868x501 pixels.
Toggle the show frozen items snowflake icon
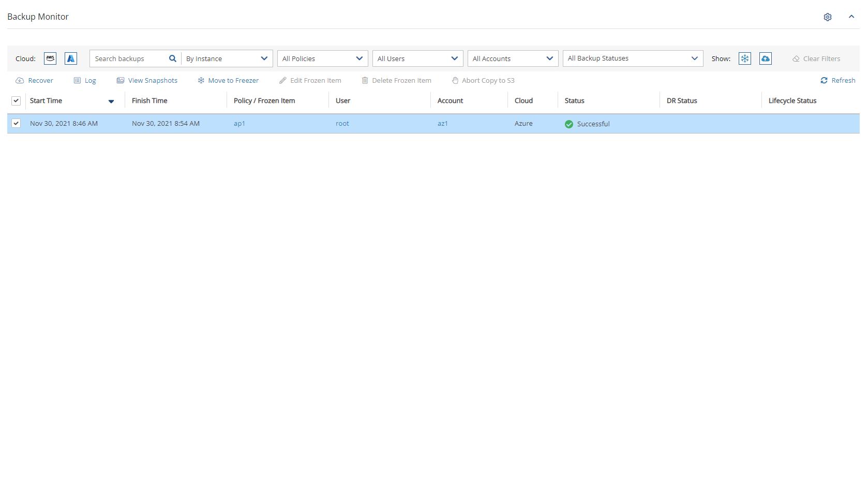point(744,58)
